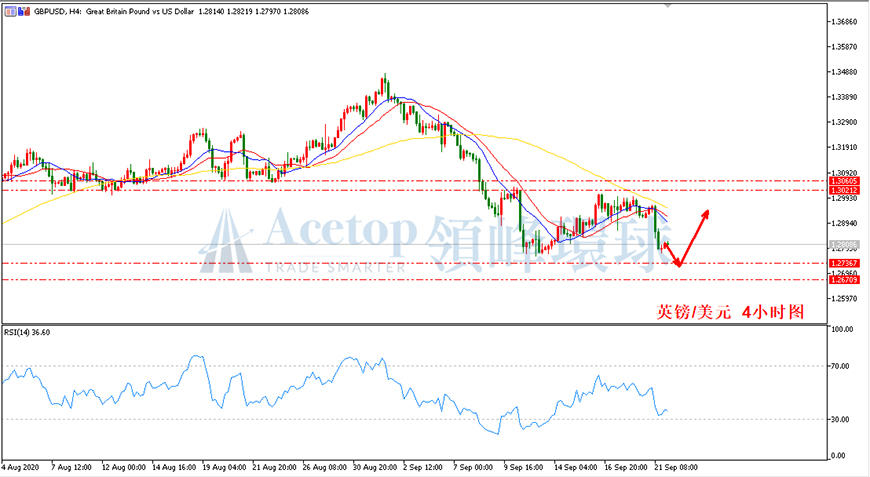The width and height of the screenshot is (870, 477).
Task: Click the 1.30920 price axis label
Action: (x=844, y=172)
